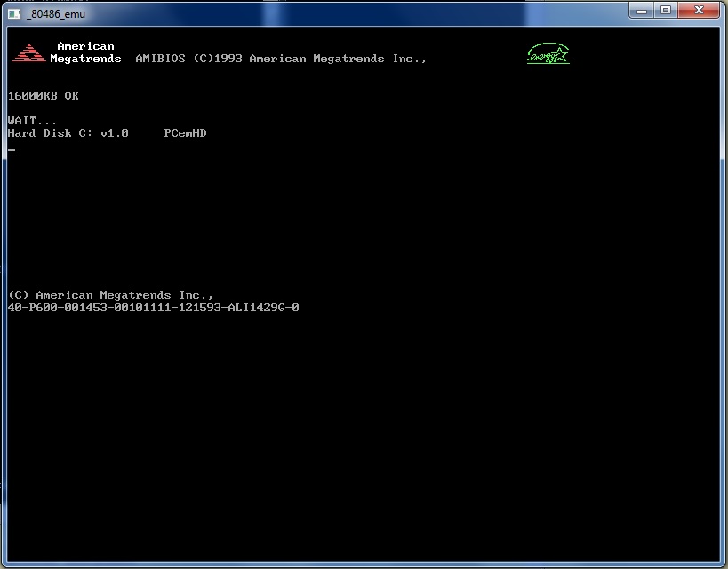Close the _80486_emu emulator window

(699, 10)
